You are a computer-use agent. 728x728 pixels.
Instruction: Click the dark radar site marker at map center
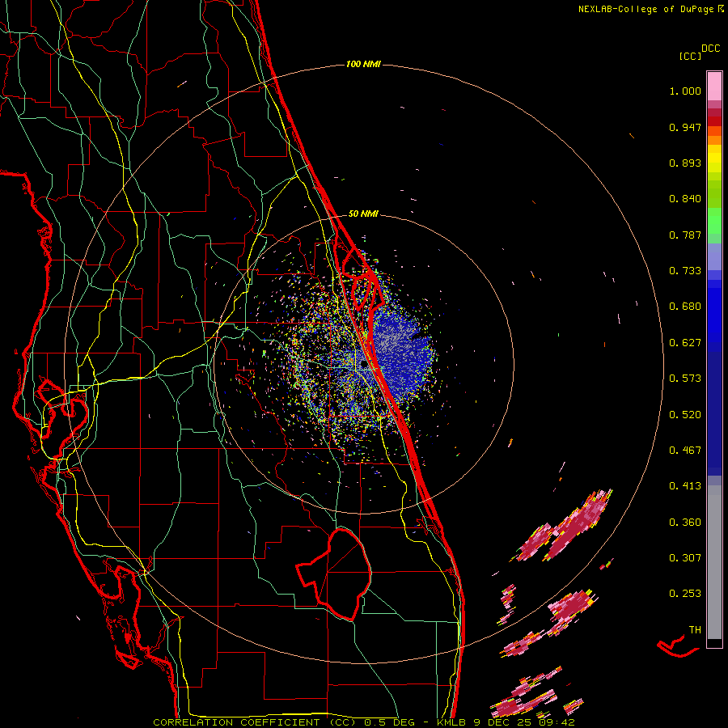pyautogui.click(x=364, y=365)
